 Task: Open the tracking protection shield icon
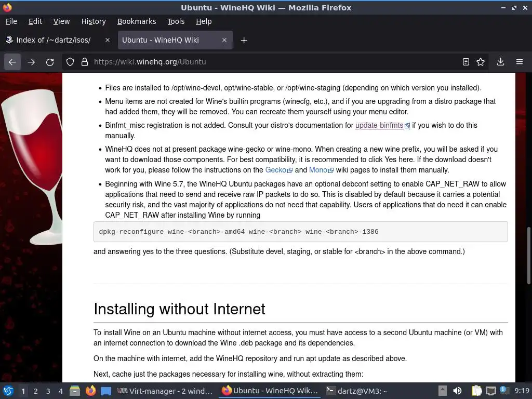click(70, 62)
